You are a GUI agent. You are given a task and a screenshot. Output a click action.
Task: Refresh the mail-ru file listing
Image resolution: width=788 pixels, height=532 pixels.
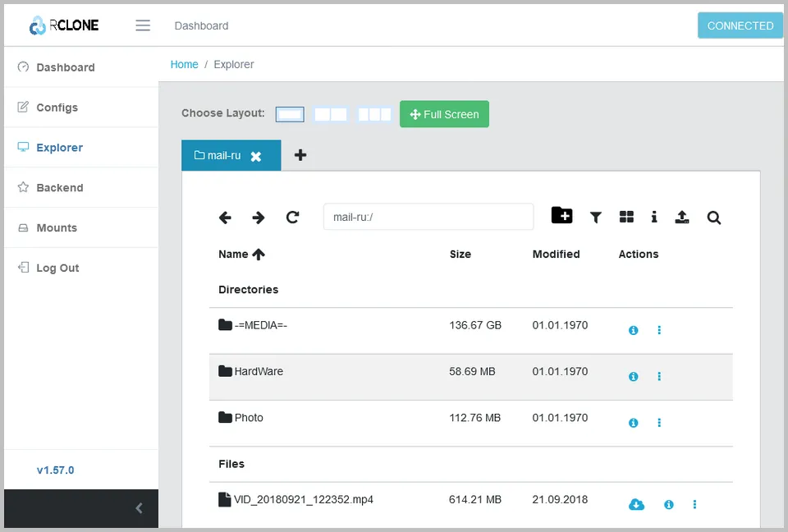[x=292, y=218]
